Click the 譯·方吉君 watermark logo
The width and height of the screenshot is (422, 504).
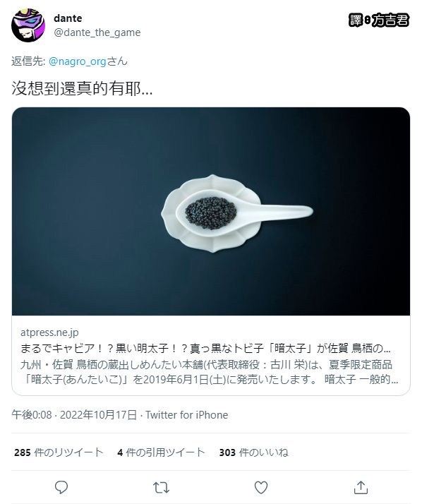click(x=379, y=20)
